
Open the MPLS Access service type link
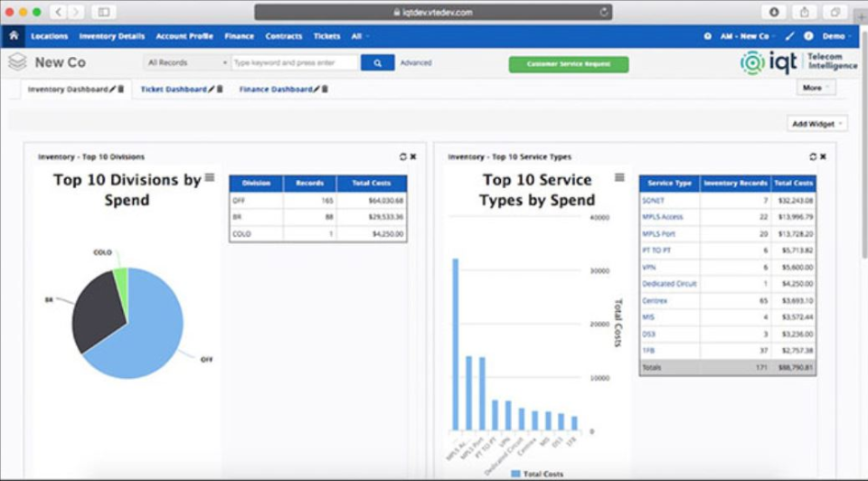point(663,217)
